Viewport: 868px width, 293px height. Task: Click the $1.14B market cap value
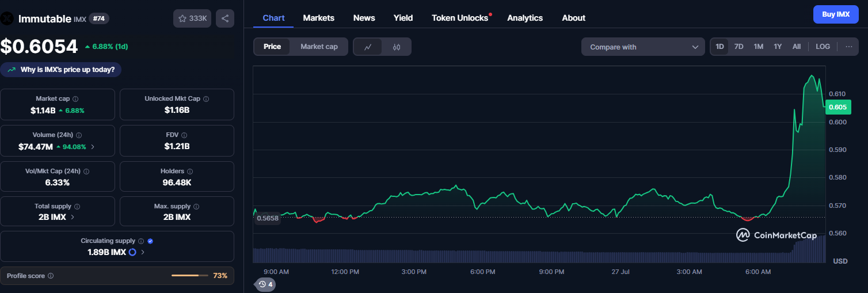[x=43, y=110]
